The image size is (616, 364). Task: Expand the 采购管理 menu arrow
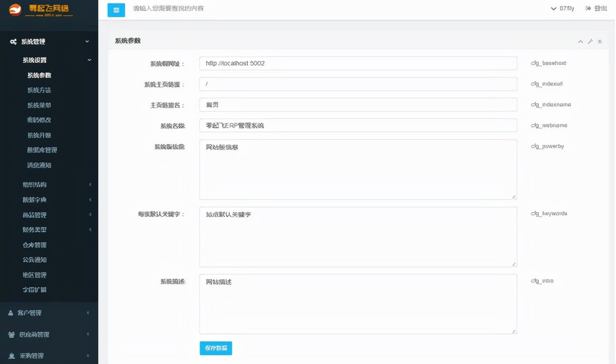pyautogui.click(x=88, y=356)
